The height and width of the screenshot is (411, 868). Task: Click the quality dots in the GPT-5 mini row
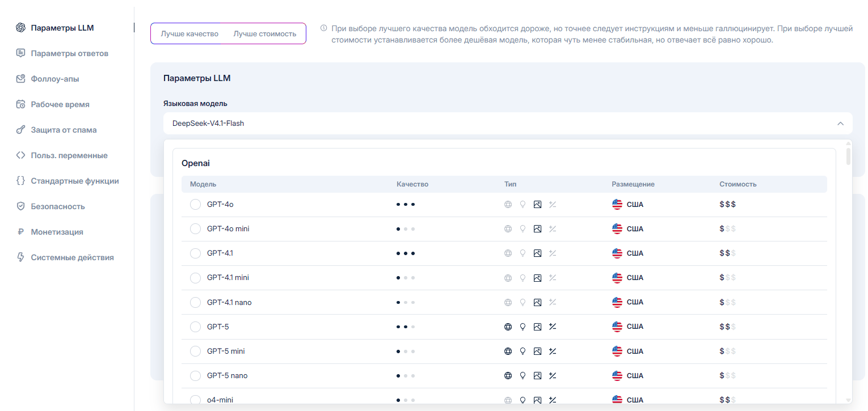406,351
